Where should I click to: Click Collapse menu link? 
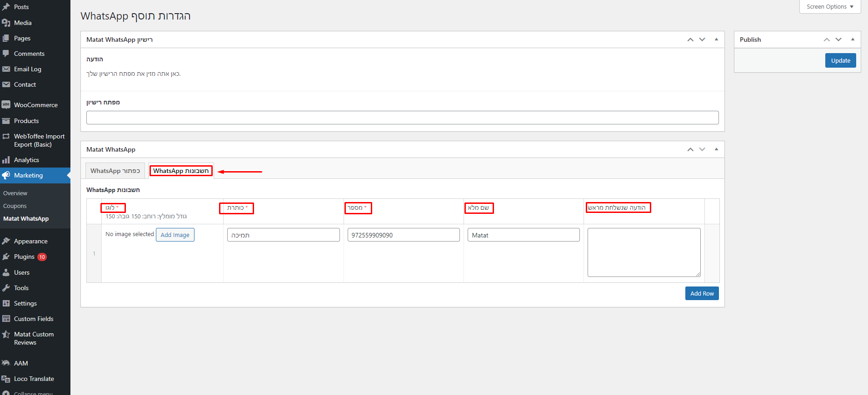(33, 393)
